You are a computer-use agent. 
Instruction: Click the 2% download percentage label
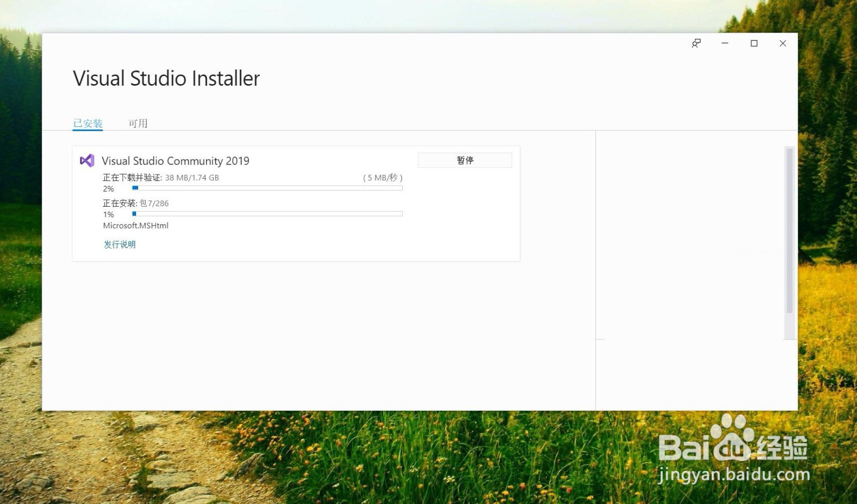(109, 189)
